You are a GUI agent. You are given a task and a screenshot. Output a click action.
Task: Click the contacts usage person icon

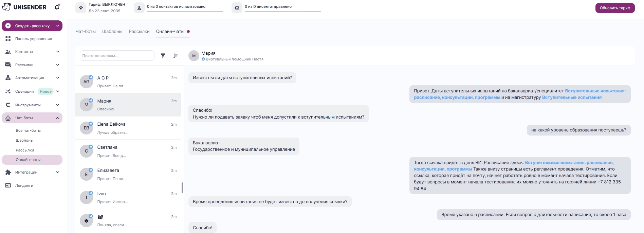[x=139, y=8]
